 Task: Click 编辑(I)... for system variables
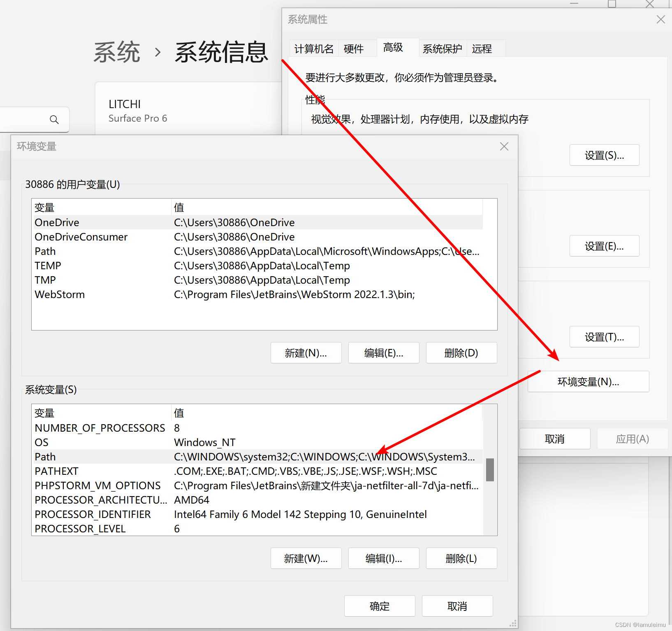384,558
